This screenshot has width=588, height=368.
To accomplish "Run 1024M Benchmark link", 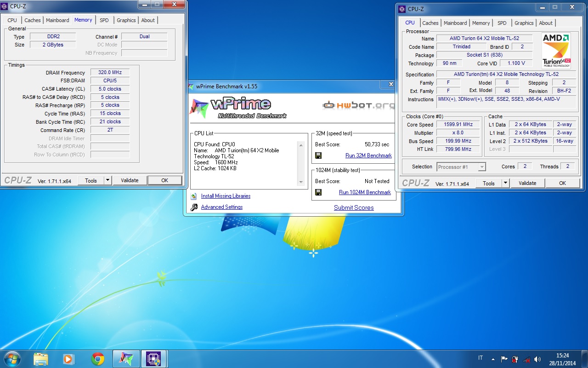I will coord(365,192).
